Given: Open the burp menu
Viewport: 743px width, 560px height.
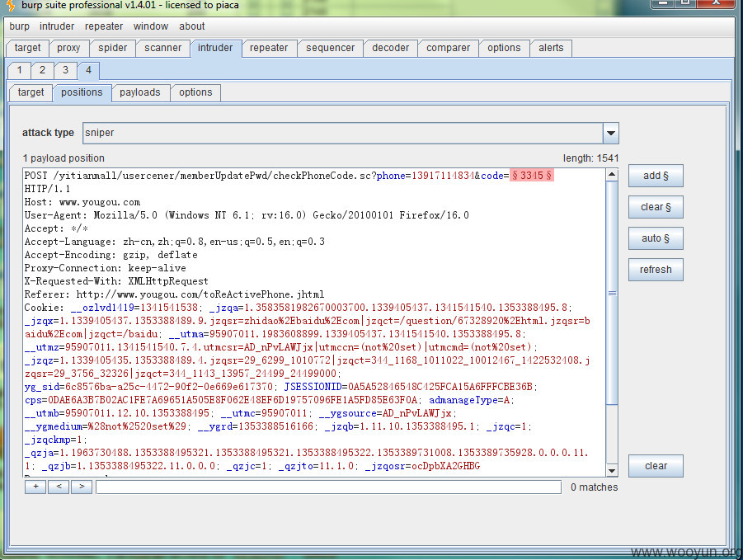Looking at the screenshot, I should click(x=19, y=26).
